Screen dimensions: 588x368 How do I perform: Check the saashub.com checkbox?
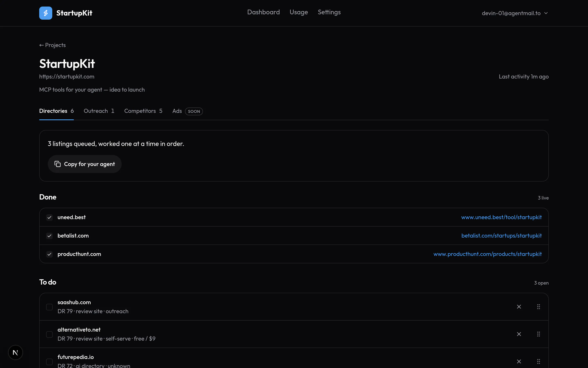pyautogui.click(x=49, y=307)
